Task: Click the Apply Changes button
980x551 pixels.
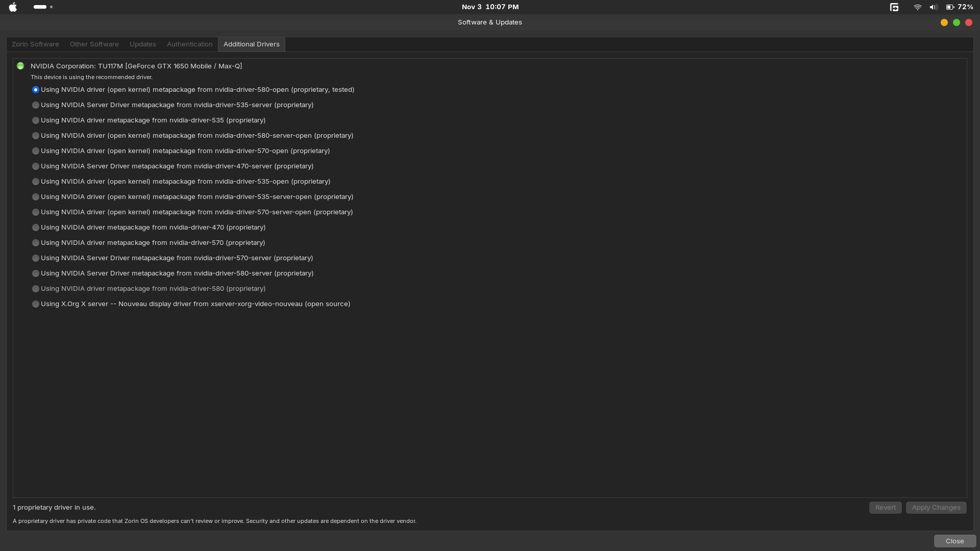Action: 936,508
